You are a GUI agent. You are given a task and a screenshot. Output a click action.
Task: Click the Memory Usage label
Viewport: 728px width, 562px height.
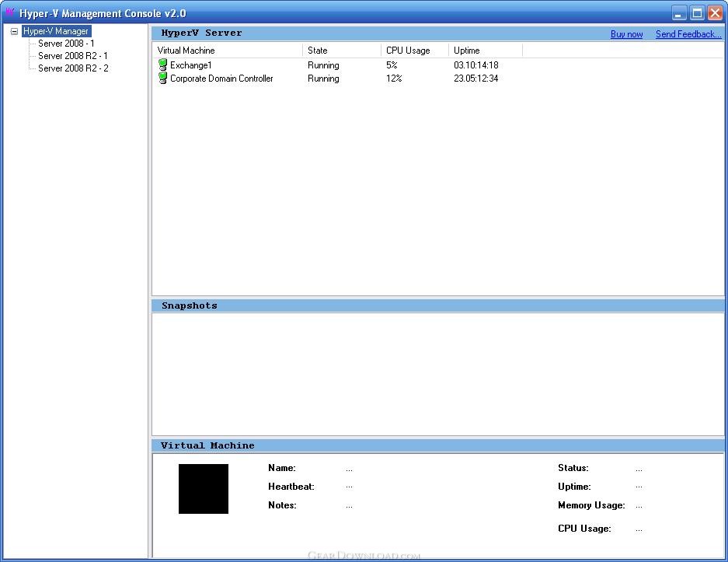pyautogui.click(x=591, y=505)
